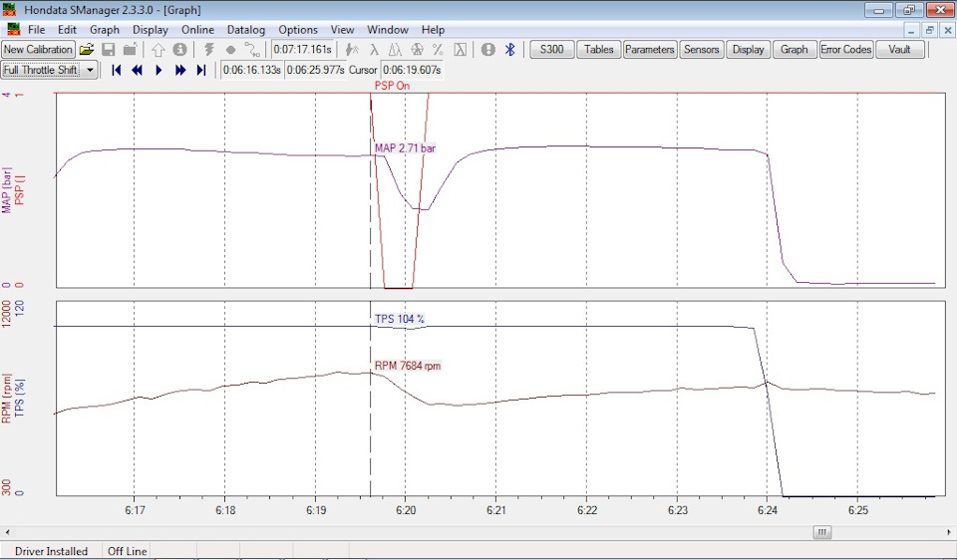Click the boxed lambda toolbar icon
This screenshot has height=560, width=957.
461,50
